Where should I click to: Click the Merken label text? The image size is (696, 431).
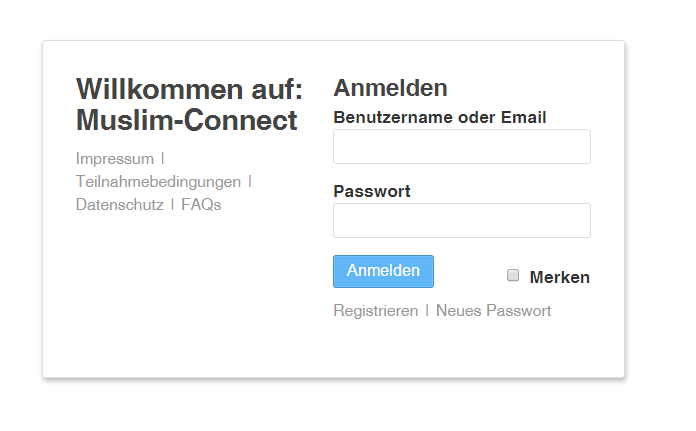point(559,277)
